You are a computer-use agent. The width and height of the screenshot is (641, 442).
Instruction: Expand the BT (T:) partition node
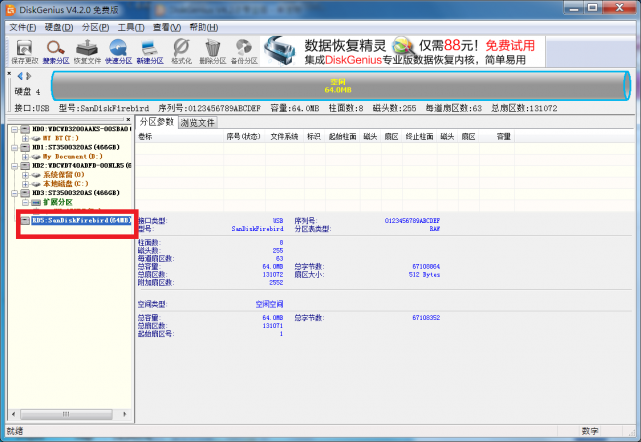coord(25,139)
